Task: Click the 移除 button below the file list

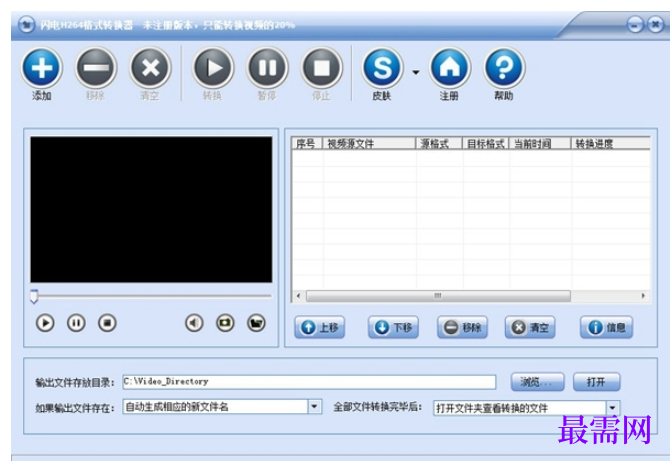Action: pos(462,328)
